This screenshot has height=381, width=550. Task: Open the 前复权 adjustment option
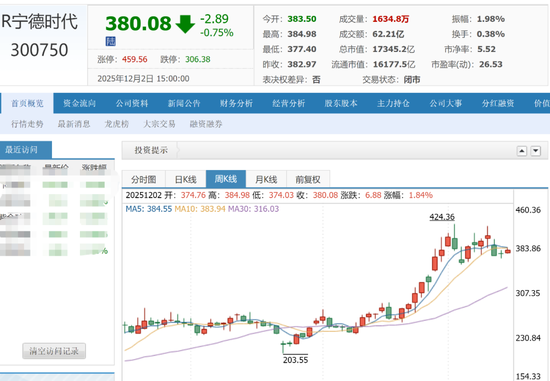308,179
